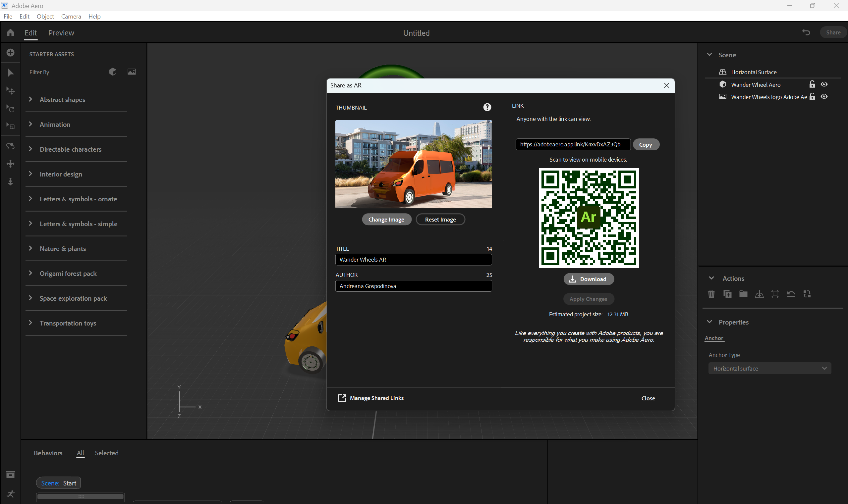Collapse the Actions panel
The image size is (848, 504).
(x=711, y=278)
